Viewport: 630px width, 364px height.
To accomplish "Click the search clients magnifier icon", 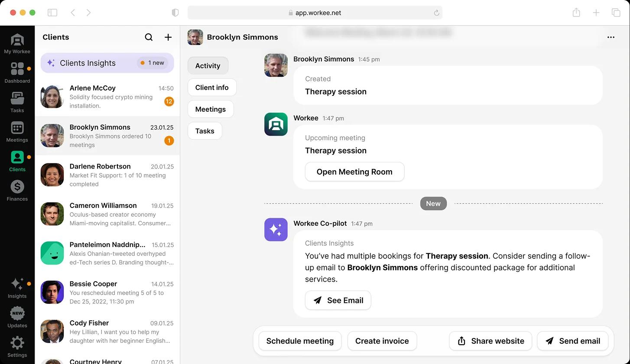I will click(149, 37).
